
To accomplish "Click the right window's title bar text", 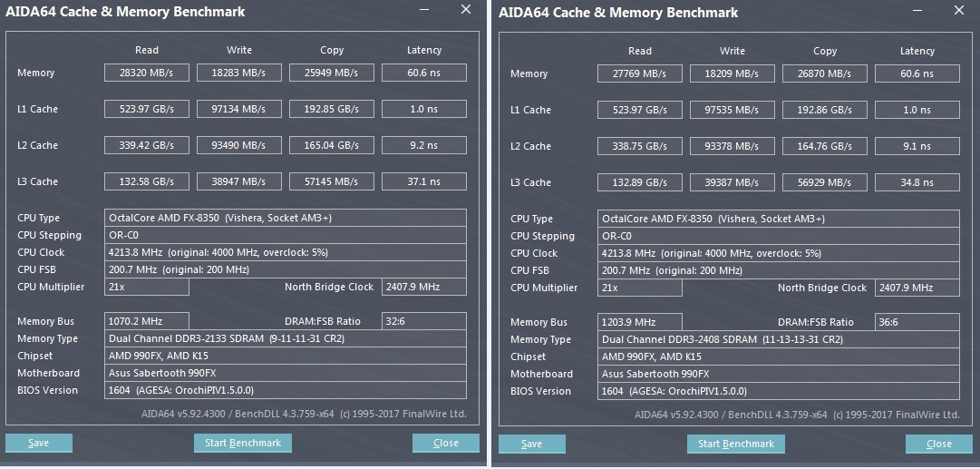I will click(x=619, y=12).
